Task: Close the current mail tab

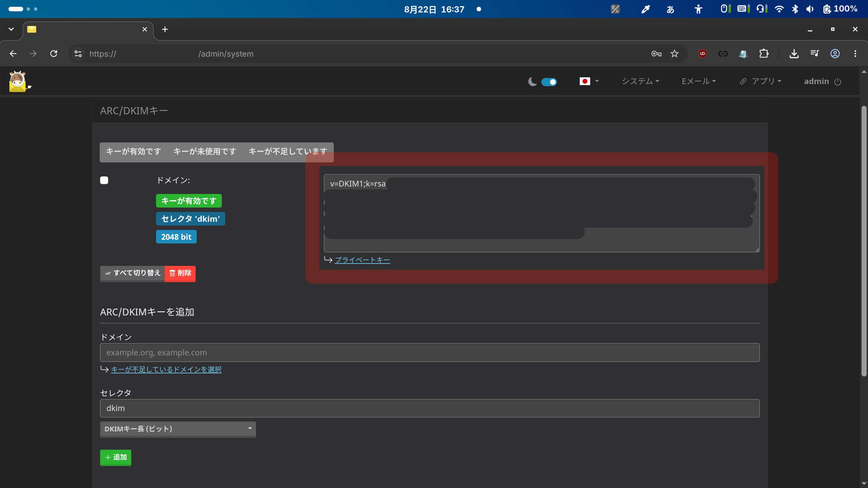Action: 144,30
